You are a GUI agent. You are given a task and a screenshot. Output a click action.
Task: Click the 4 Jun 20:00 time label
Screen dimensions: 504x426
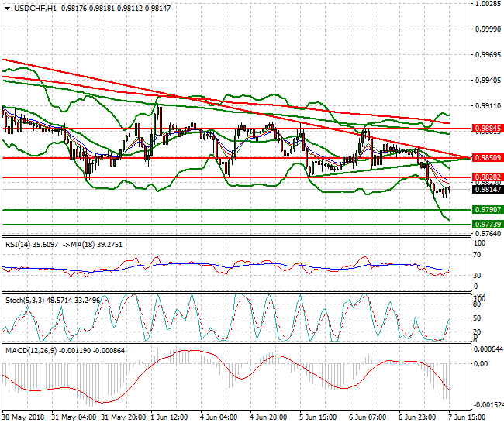coord(268,417)
